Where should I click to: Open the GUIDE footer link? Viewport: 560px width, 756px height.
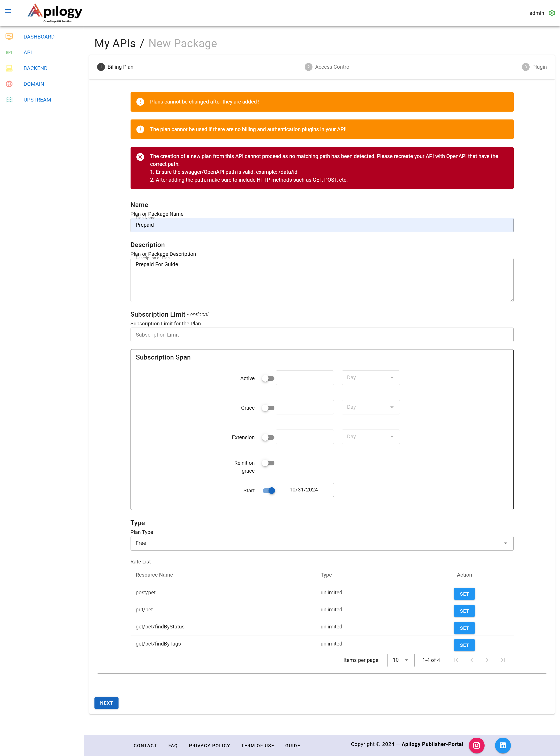tap(292, 745)
